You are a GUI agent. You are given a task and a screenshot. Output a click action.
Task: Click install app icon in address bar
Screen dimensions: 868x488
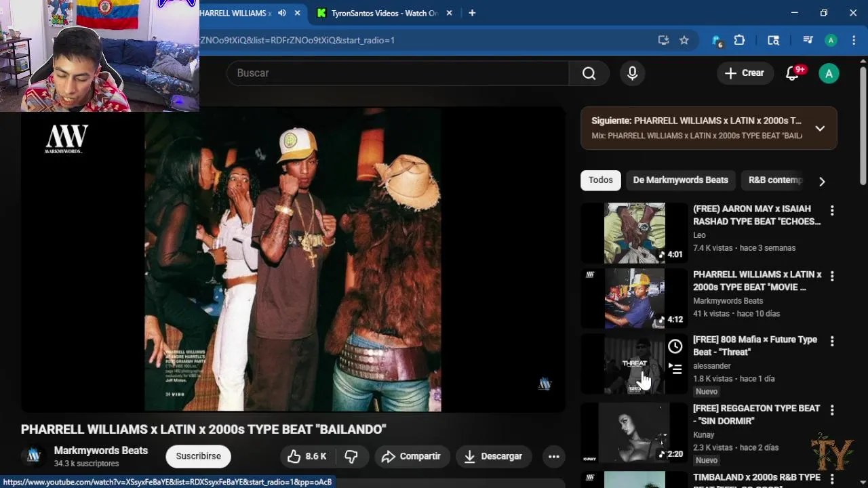coord(663,40)
